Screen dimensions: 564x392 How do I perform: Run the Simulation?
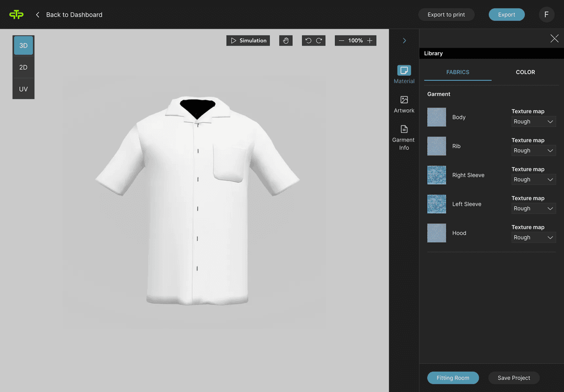pyautogui.click(x=248, y=40)
